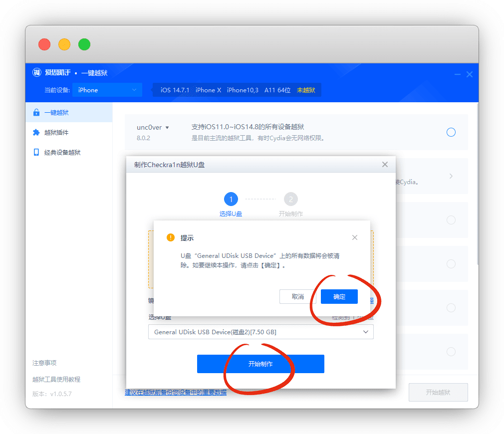
Task: Click step 1 选择U盘 circle
Action: click(231, 200)
